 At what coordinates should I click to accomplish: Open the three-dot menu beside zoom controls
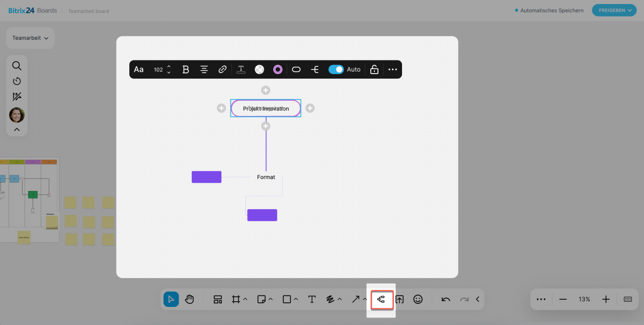tap(541, 299)
